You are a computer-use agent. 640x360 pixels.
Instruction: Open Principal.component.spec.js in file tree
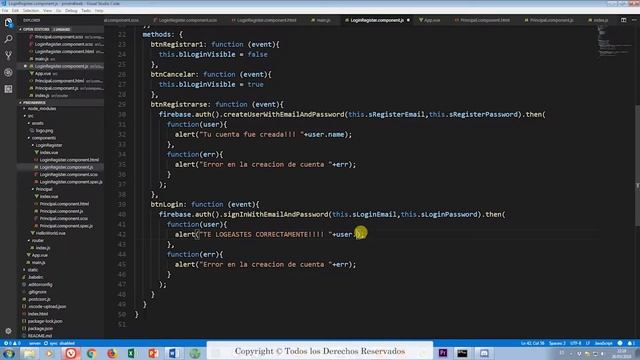(x=66, y=226)
